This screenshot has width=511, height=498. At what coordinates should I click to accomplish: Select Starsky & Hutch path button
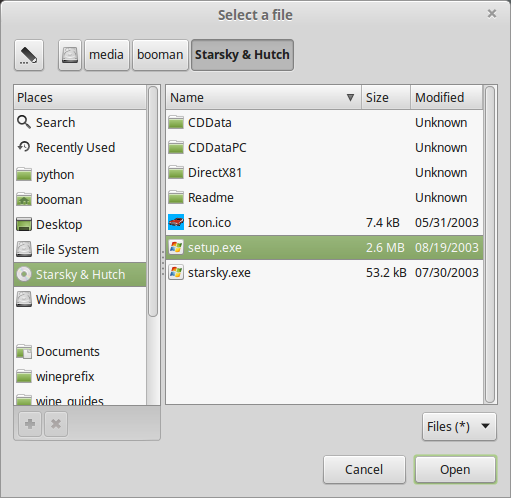[242, 55]
